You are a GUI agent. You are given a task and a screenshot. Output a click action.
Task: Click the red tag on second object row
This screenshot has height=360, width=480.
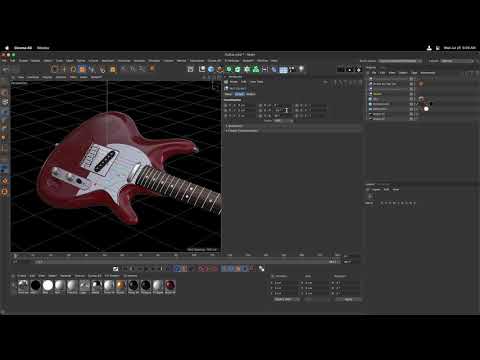[x=421, y=84]
